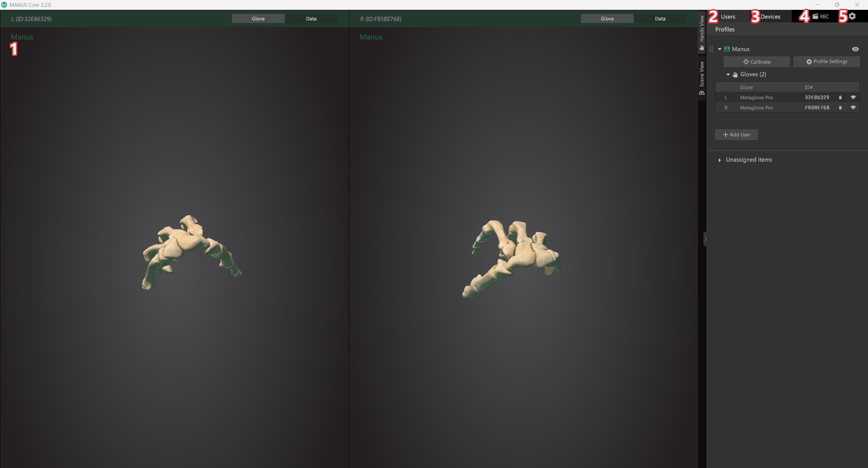Toggle visibility eye for Manus profile
Viewport: 868px width, 468px height.
[855, 49]
